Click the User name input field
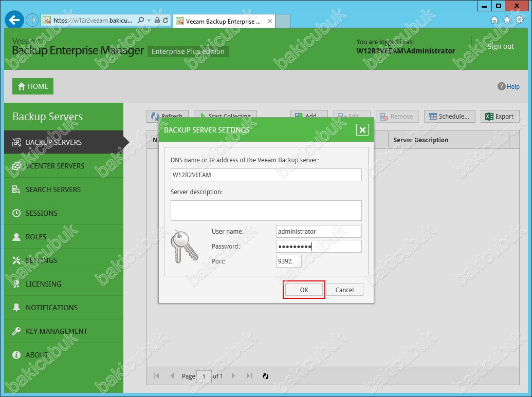This screenshot has height=397, width=532. 318,232
